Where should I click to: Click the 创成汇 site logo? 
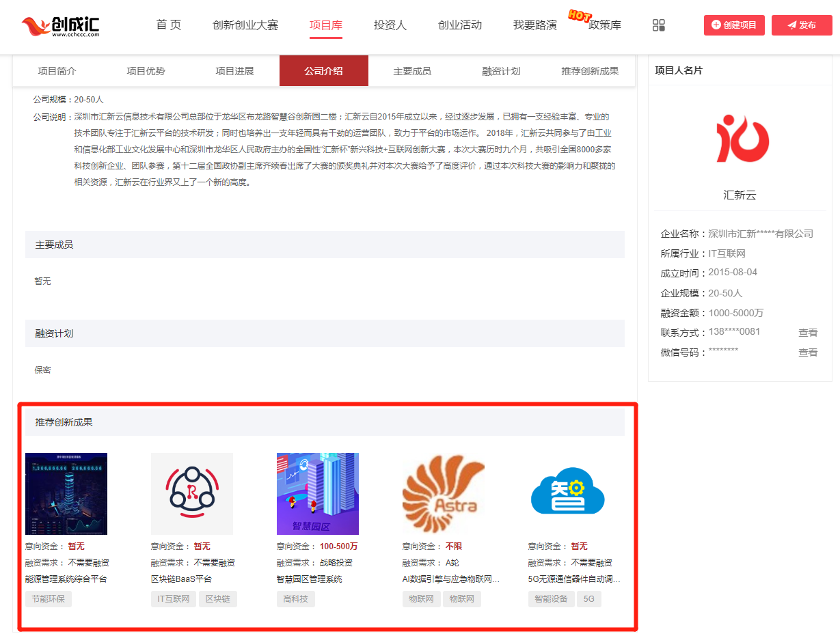tap(61, 26)
